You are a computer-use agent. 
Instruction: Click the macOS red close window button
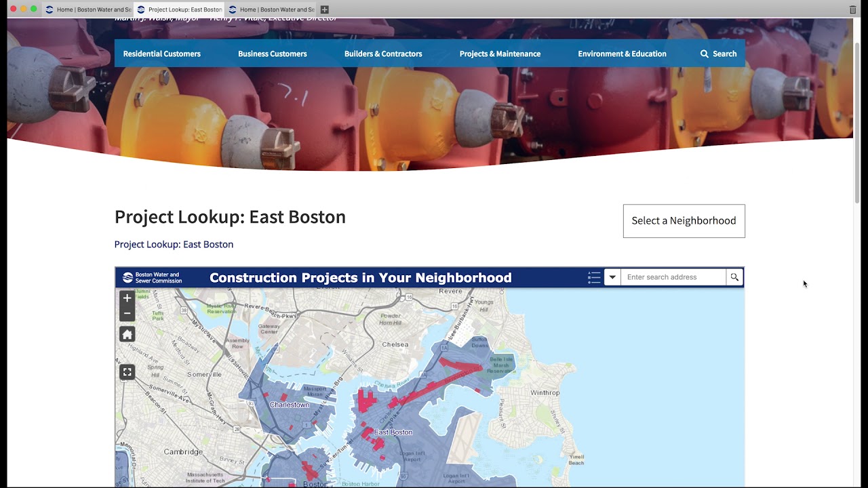pyautogui.click(x=14, y=9)
